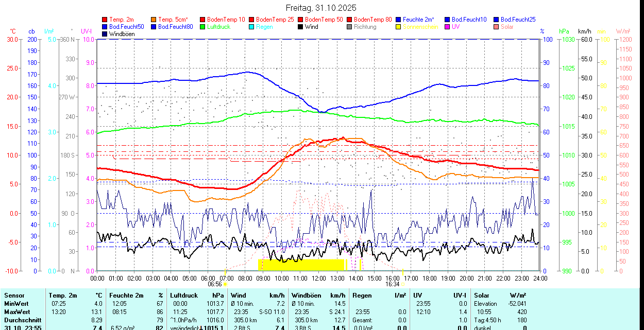Click the Gesamt: rain total label
644x330 pixels.
pos(363,320)
